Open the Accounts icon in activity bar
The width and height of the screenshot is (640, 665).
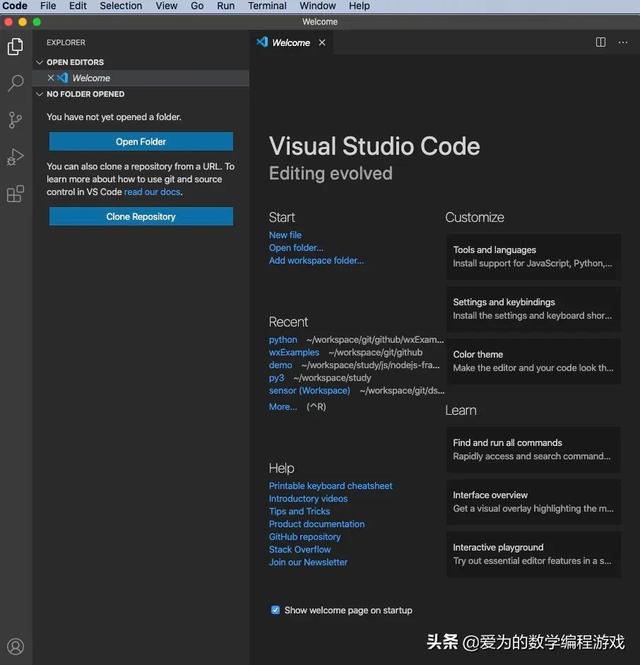tap(16, 646)
